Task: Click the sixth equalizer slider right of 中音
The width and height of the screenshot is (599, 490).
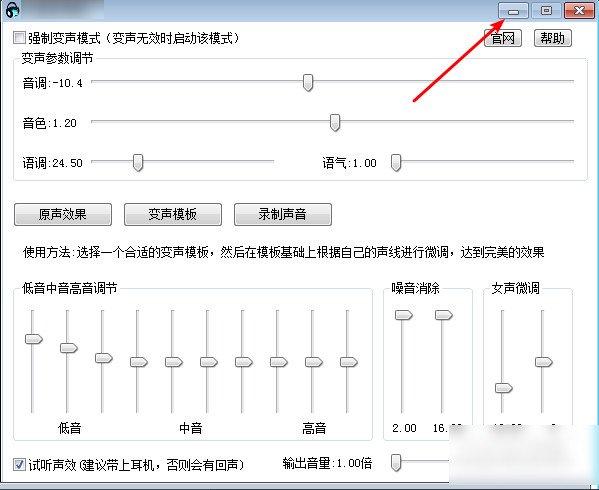Action: pyautogui.click(x=209, y=362)
